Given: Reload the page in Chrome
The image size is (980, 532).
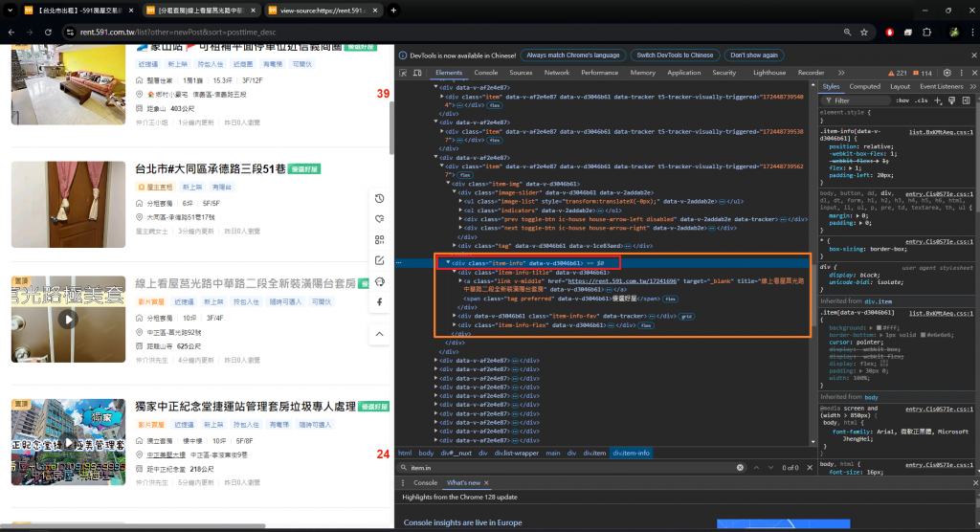Looking at the screenshot, I should pos(48,32).
